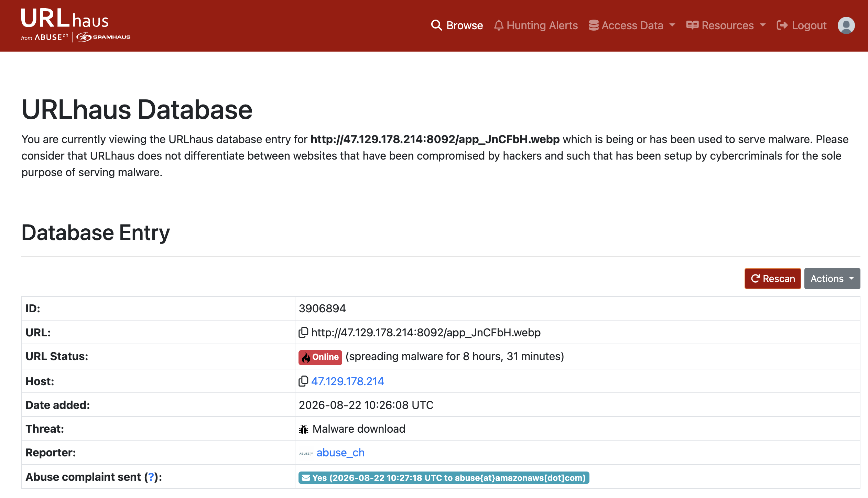Click the date added 2026-08-22 10:26:08 UTC
The image size is (868, 498).
[x=366, y=405]
